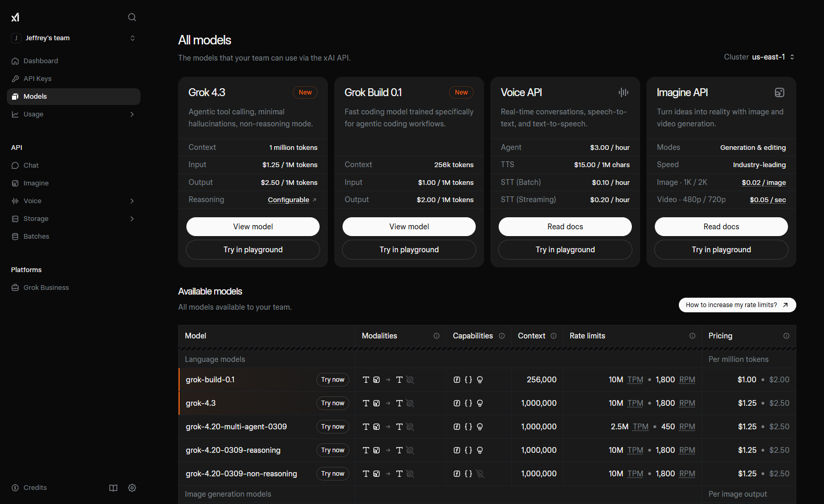Viewport: 824px width, 504px height.
Task: Try Voice API in playground
Action: 565,250
